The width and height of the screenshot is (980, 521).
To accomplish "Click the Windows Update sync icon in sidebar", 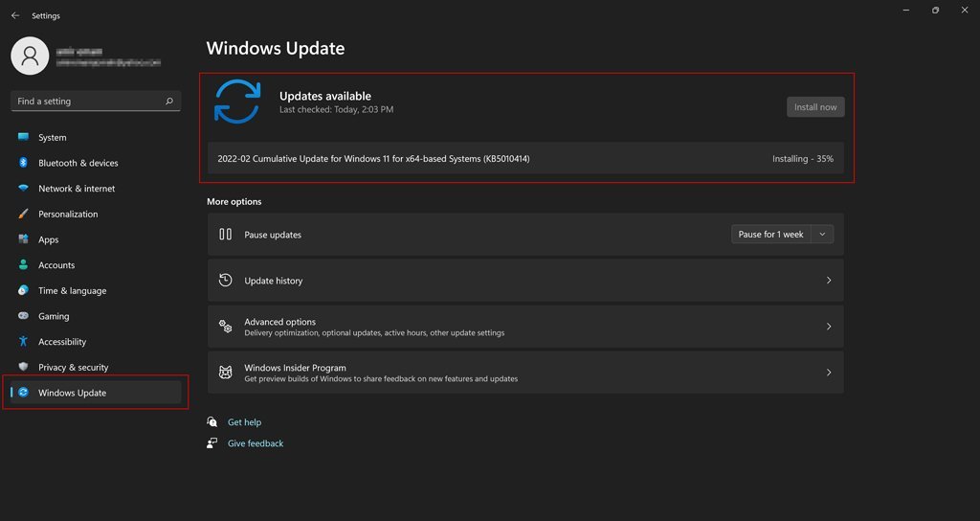I will click(23, 392).
